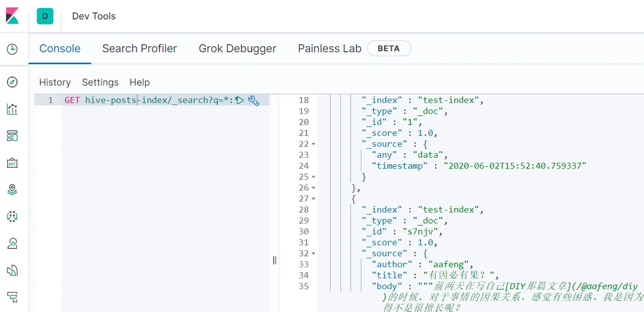Open the History panel

click(x=55, y=82)
